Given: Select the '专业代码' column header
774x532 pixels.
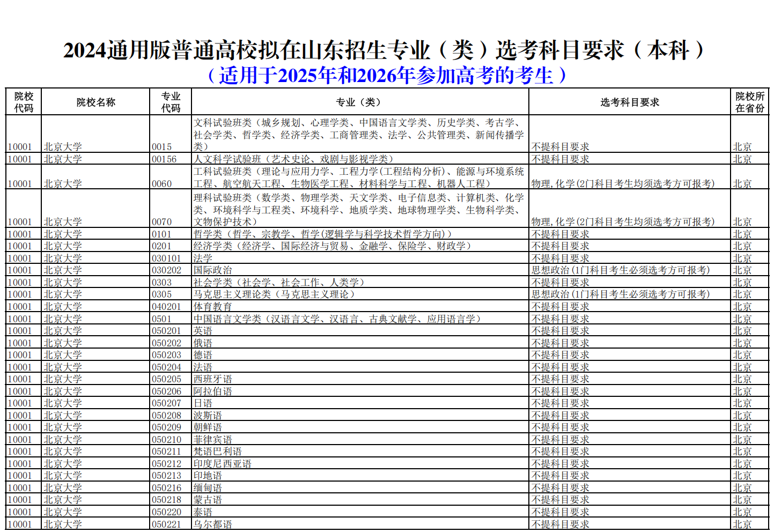Looking at the screenshot, I should tap(171, 102).
